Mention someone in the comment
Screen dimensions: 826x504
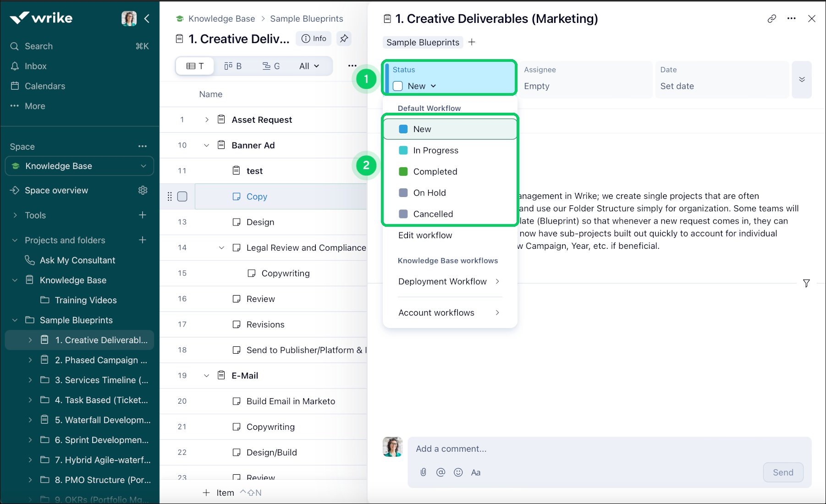tap(441, 472)
